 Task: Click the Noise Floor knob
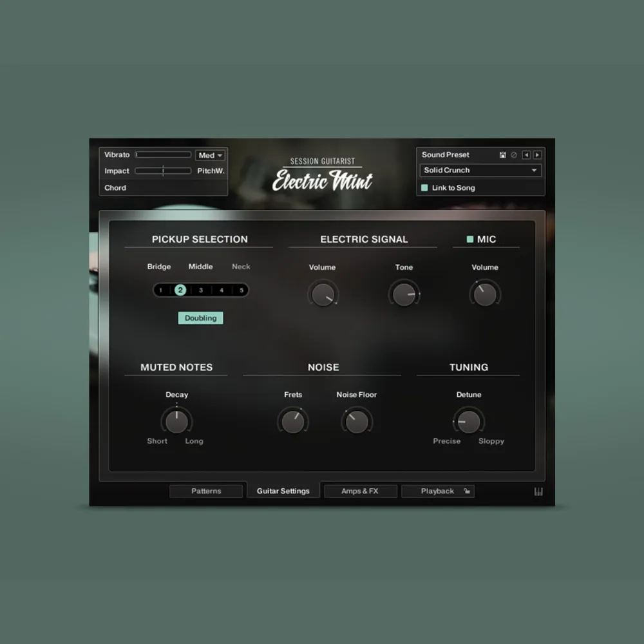pyautogui.click(x=356, y=422)
